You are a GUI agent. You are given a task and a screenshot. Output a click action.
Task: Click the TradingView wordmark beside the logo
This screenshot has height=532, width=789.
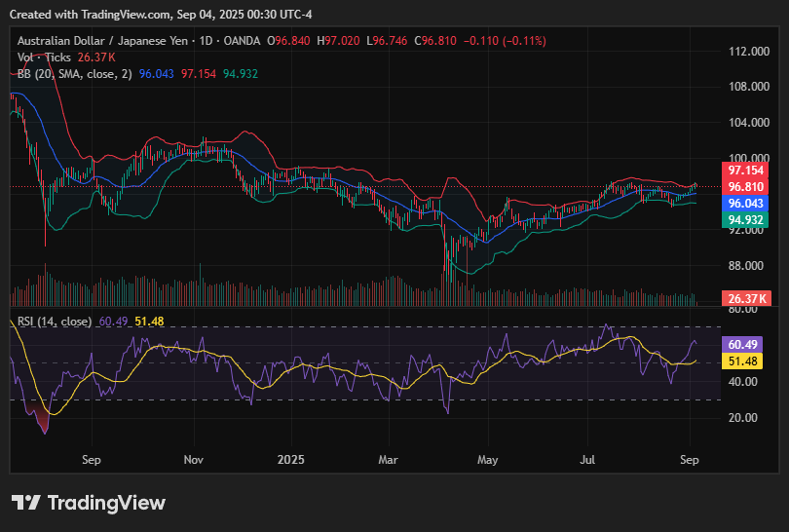tap(106, 503)
